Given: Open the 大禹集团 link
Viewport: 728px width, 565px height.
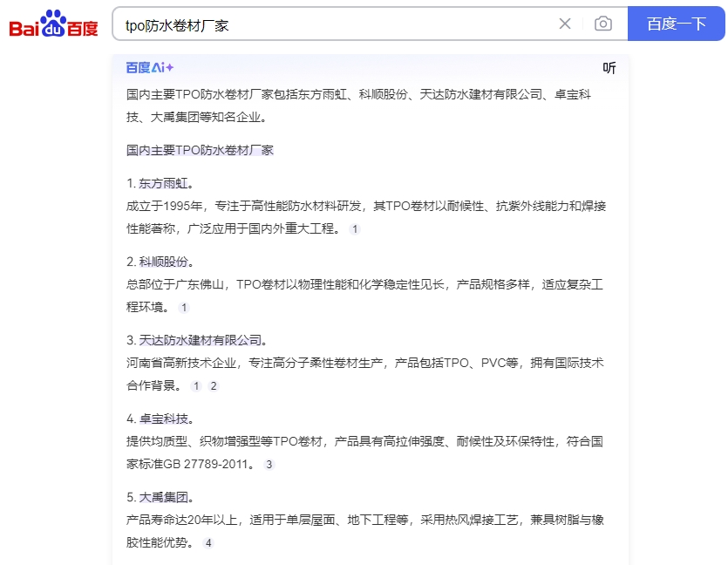Looking at the screenshot, I should click(x=163, y=497).
